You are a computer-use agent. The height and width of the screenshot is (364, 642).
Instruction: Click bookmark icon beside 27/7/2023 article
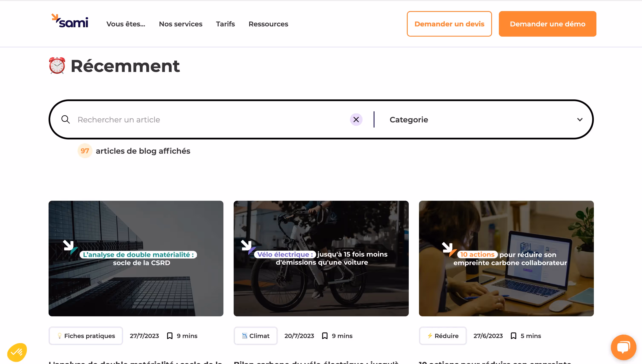click(170, 336)
